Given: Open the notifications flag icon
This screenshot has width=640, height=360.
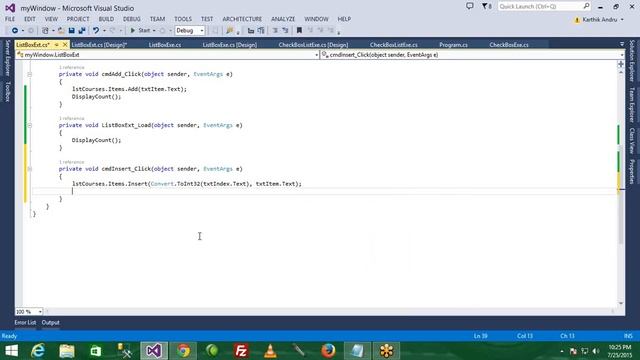Looking at the screenshot, I should pos(486,6).
